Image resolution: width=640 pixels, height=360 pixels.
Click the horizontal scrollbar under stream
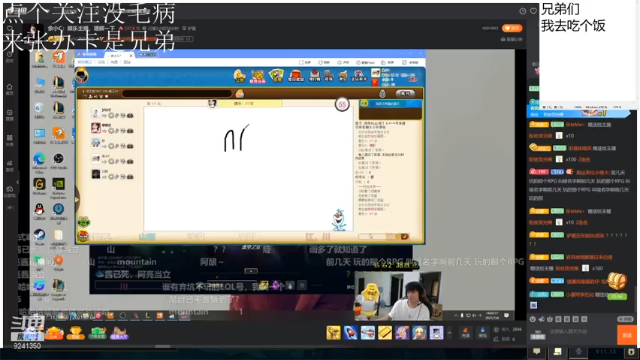click(162, 347)
